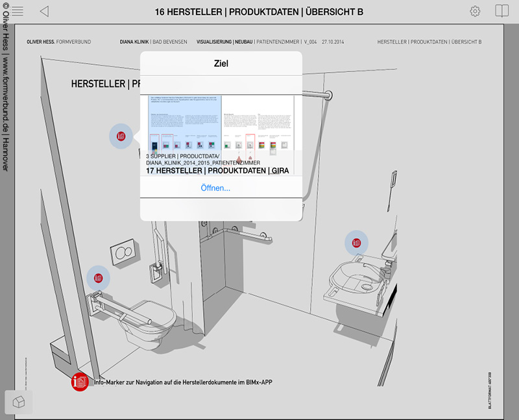Click the Info-Marker zur Navigation legend text
This screenshot has height=420, width=519.
183,382
